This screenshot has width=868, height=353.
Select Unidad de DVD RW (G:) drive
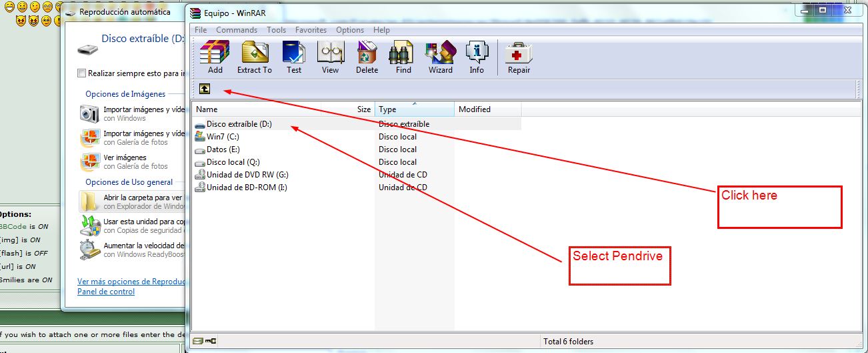(x=247, y=175)
